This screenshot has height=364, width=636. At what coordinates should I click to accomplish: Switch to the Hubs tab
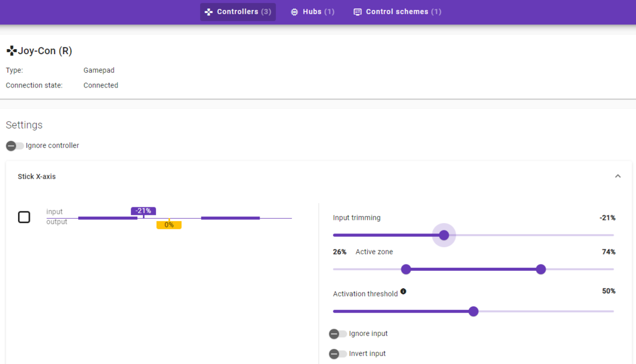[x=312, y=11]
